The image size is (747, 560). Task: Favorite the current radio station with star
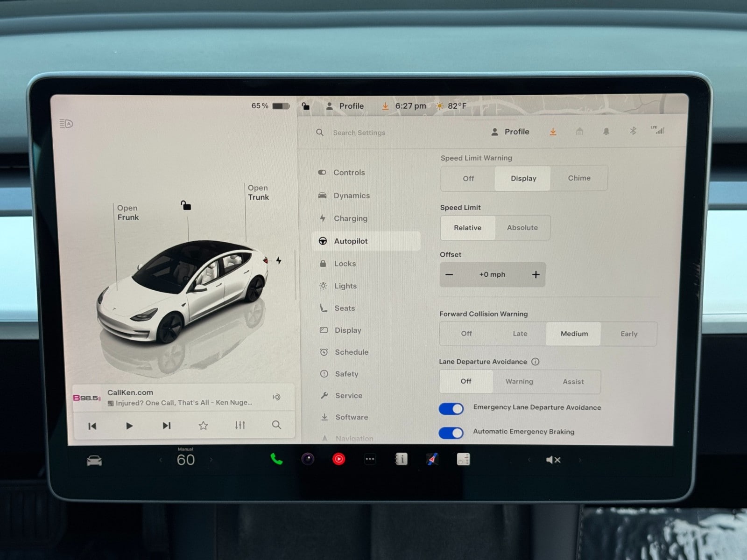pos(203,426)
